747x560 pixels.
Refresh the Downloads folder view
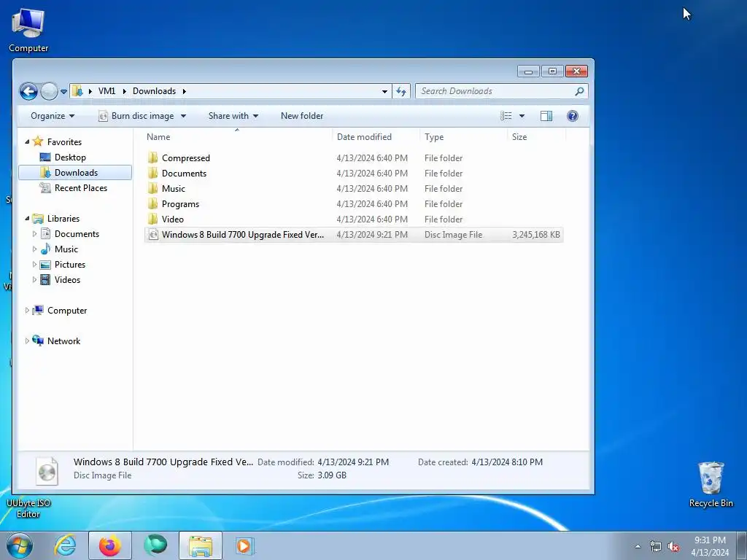(x=401, y=91)
